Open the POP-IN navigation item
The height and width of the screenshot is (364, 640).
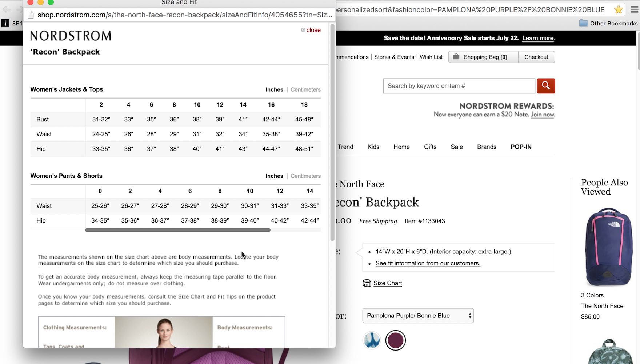click(x=521, y=147)
